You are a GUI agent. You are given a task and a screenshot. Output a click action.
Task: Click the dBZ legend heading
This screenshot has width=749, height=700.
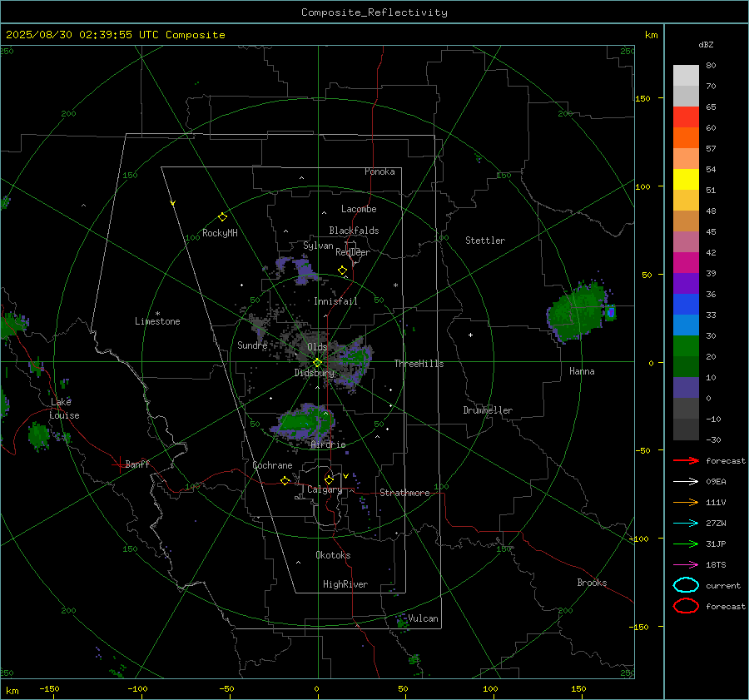pos(706,45)
